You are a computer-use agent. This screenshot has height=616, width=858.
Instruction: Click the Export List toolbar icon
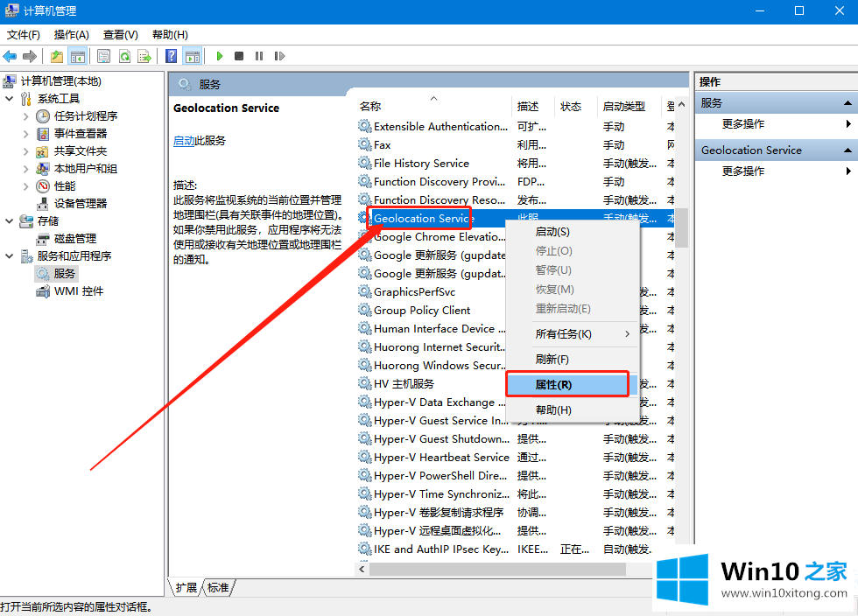144,56
